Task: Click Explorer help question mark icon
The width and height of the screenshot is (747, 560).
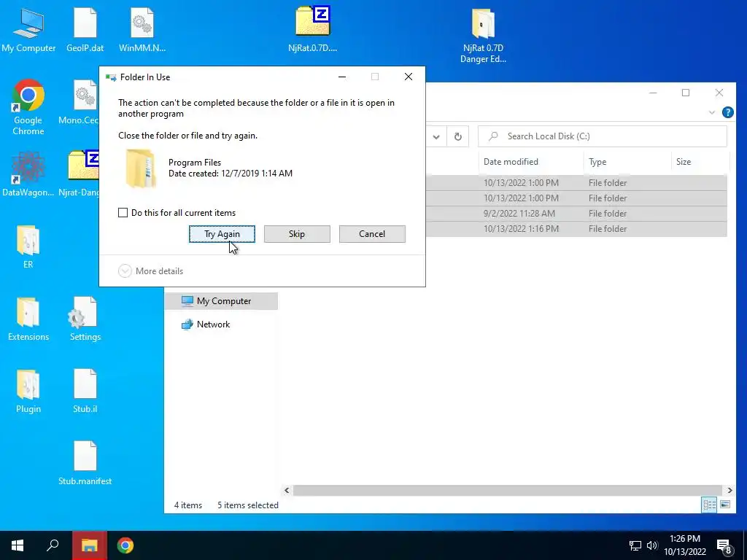Action: click(x=727, y=112)
